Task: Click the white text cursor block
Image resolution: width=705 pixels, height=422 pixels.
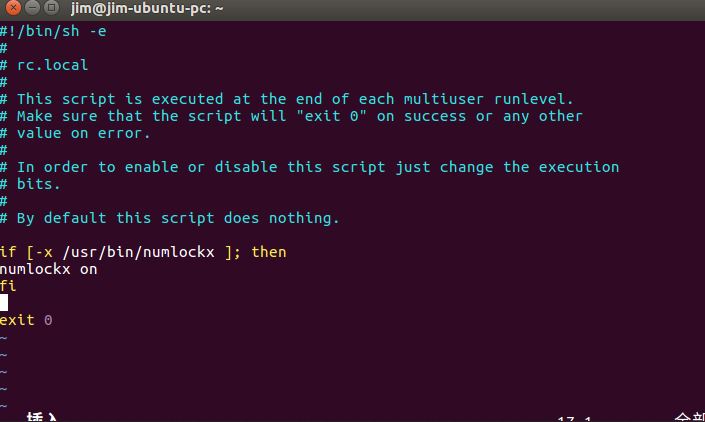Action: tap(4, 303)
